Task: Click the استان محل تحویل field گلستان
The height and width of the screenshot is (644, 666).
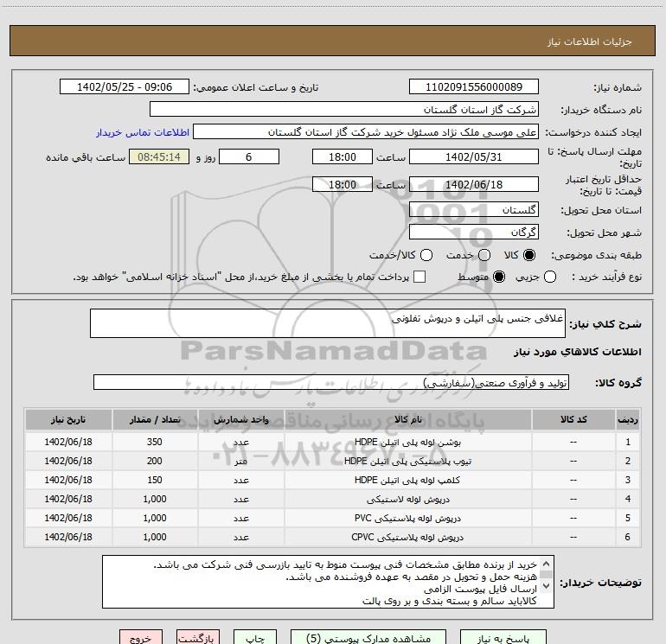Action: pyautogui.click(x=474, y=209)
